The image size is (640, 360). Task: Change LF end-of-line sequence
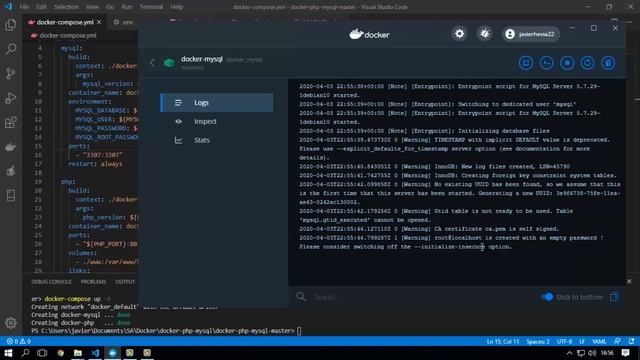[582, 341]
